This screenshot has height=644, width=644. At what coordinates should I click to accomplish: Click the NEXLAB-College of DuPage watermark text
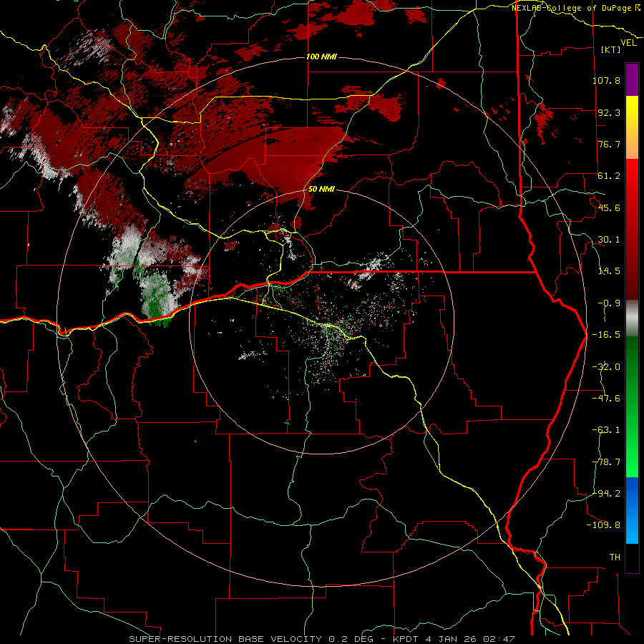pos(576,8)
